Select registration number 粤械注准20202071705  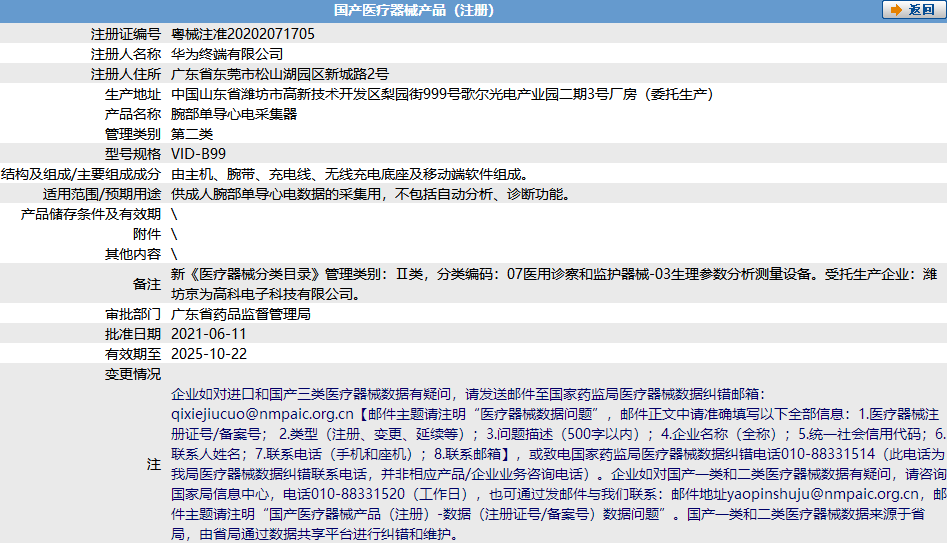[x=243, y=33]
